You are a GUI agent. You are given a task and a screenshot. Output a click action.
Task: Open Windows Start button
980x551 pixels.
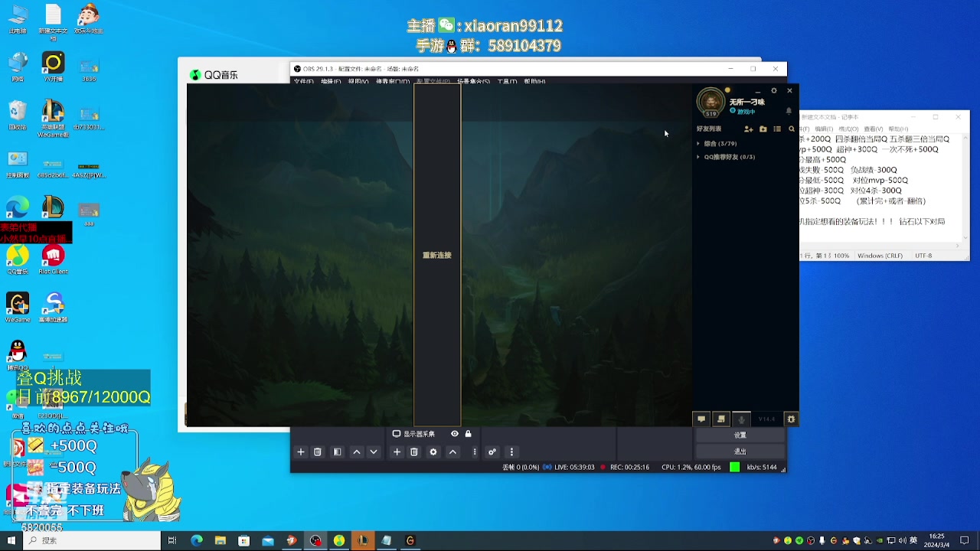pyautogui.click(x=11, y=540)
